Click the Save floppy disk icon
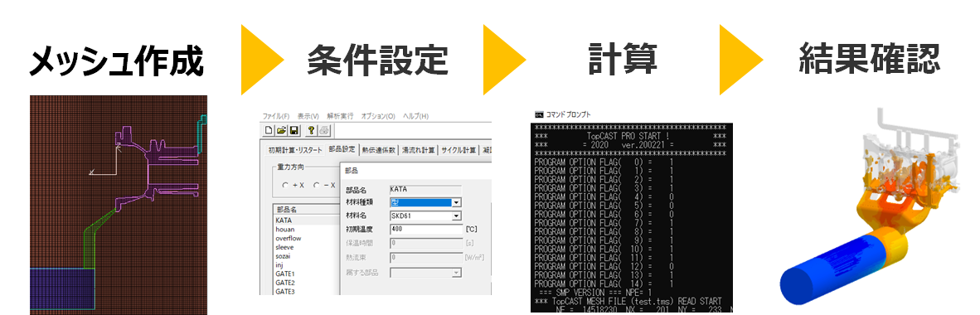This screenshot has width=980, height=315. coord(294,130)
